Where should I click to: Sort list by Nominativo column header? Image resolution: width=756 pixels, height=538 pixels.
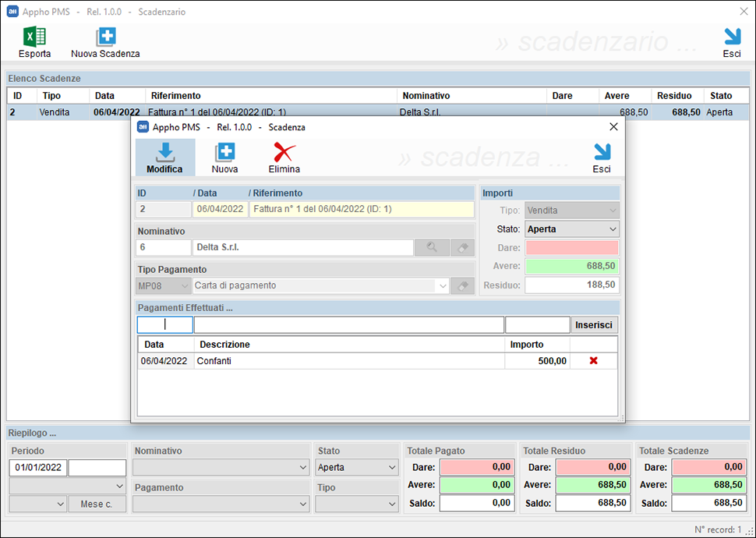[x=472, y=96]
